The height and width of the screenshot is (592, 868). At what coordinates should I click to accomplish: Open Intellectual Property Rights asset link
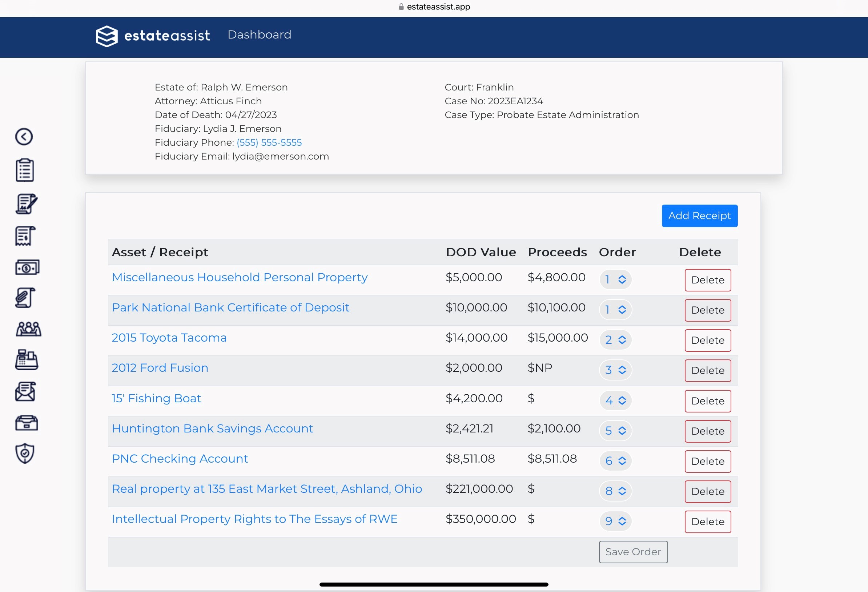click(254, 519)
